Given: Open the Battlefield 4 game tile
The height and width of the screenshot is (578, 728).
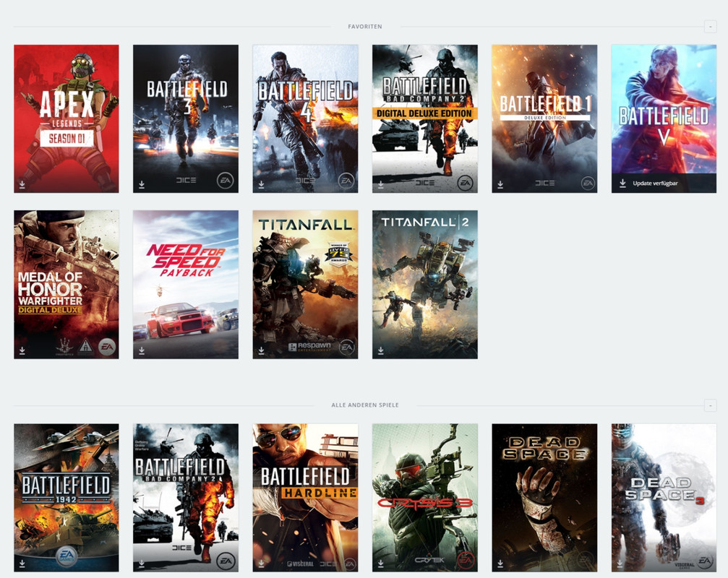Looking at the screenshot, I should click(x=306, y=118).
